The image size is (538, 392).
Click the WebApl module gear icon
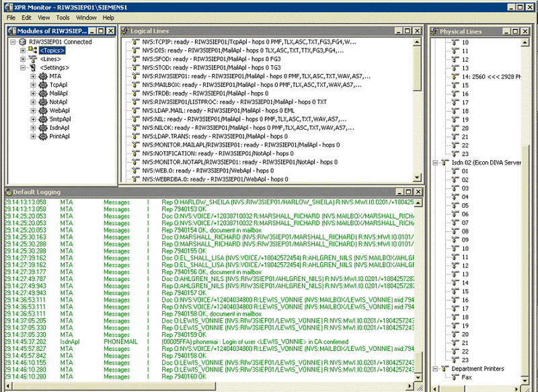tap(43, 110)
